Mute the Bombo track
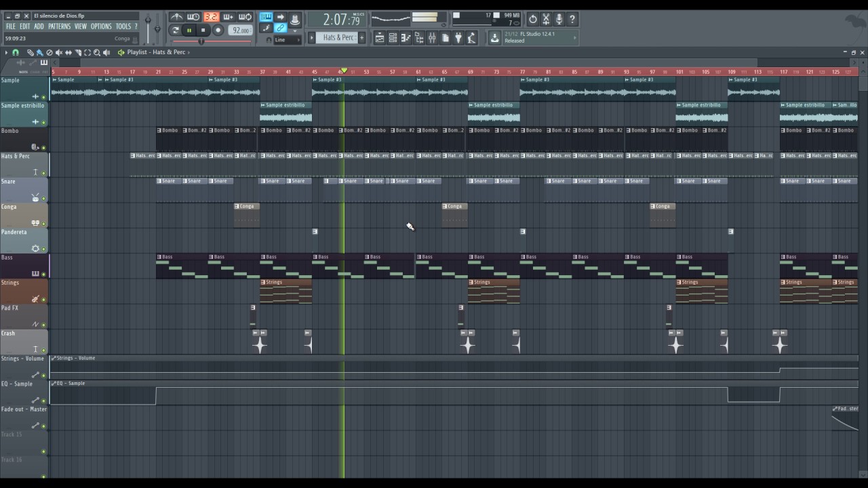This screenshot has width=868, height=488. click(44, 147)
